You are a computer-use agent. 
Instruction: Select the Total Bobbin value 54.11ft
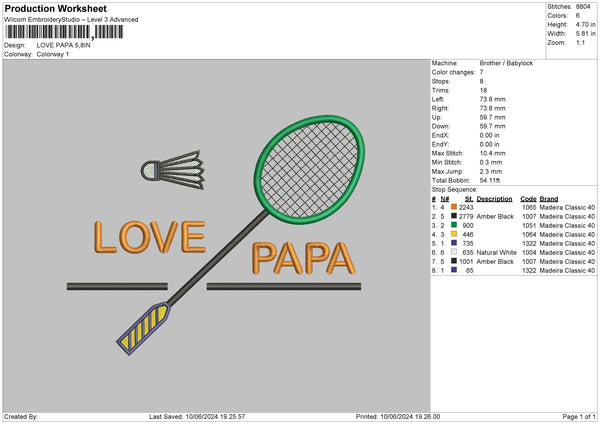490,180
